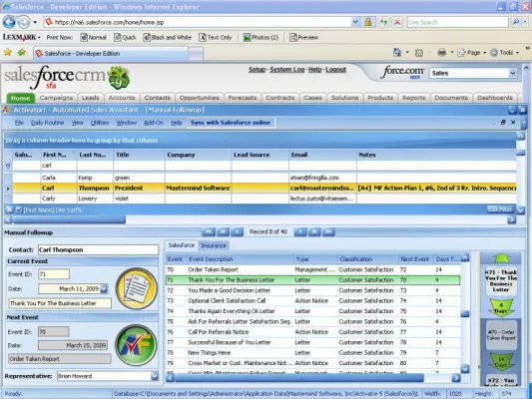The width and height of the screenshot is (532, 399).
Task: Open recent pages dropdown next to Forward
Action: click(x=35, y=23)
